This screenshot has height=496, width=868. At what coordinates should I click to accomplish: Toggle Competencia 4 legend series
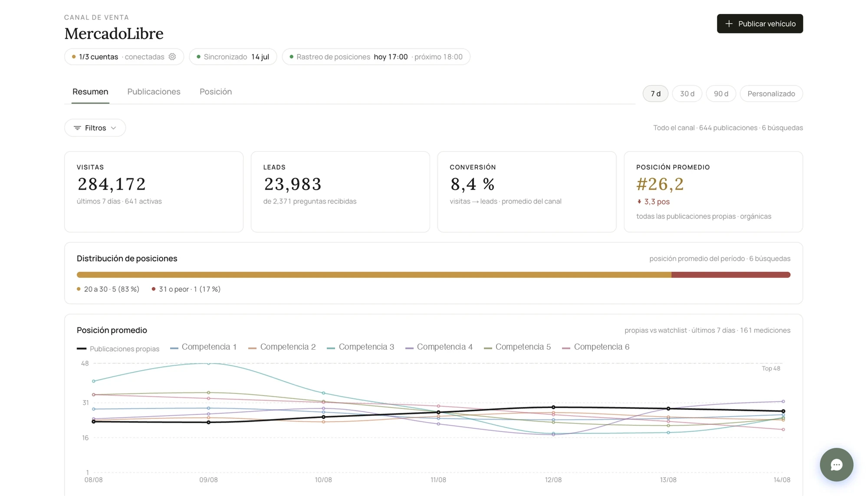[439, 347]
